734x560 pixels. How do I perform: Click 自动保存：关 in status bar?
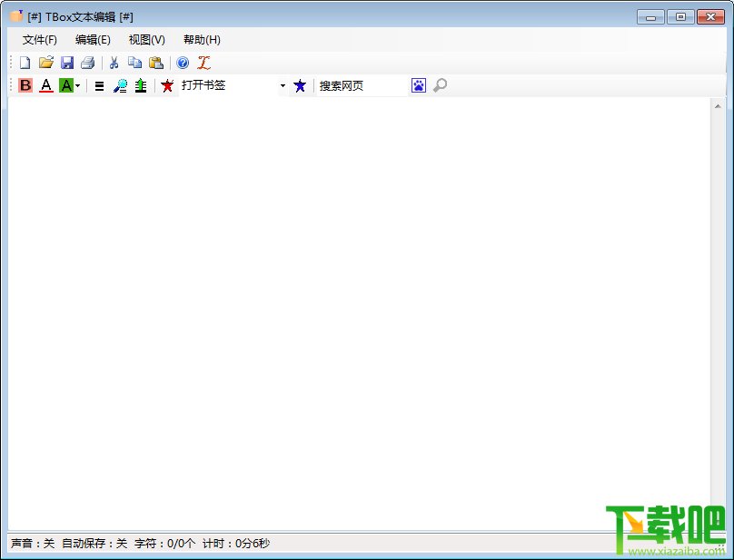tap(94, 544)
